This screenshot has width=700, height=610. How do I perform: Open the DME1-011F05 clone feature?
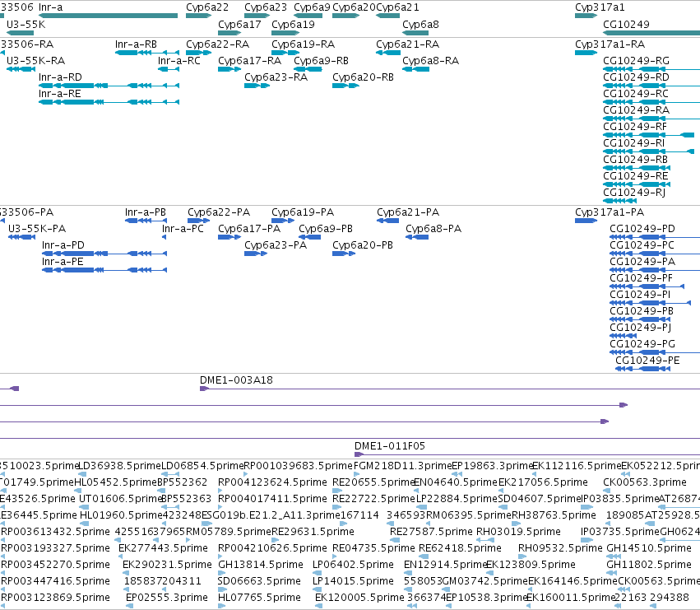[x=527, y=454]
